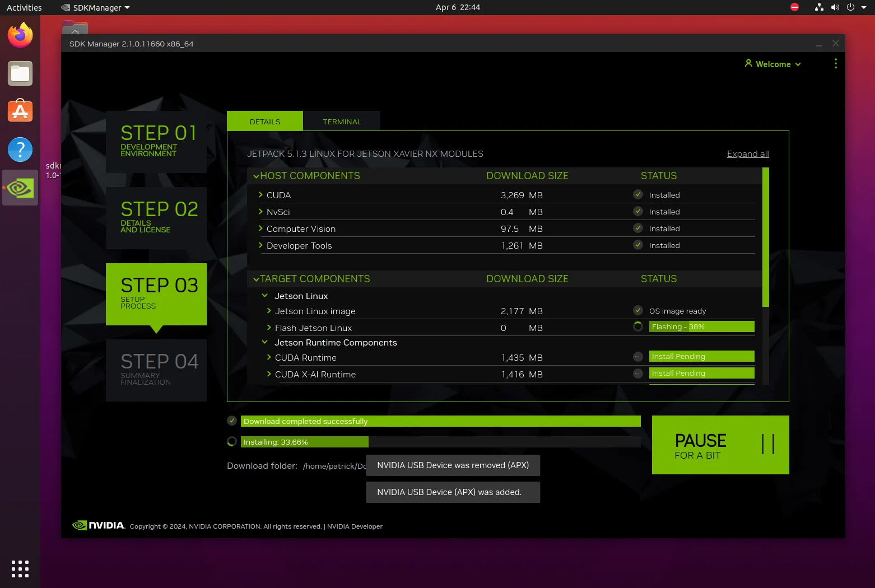Open the three-dot options menu
Image resolution: width=875 pixels, height=588 pixels.
836,64
